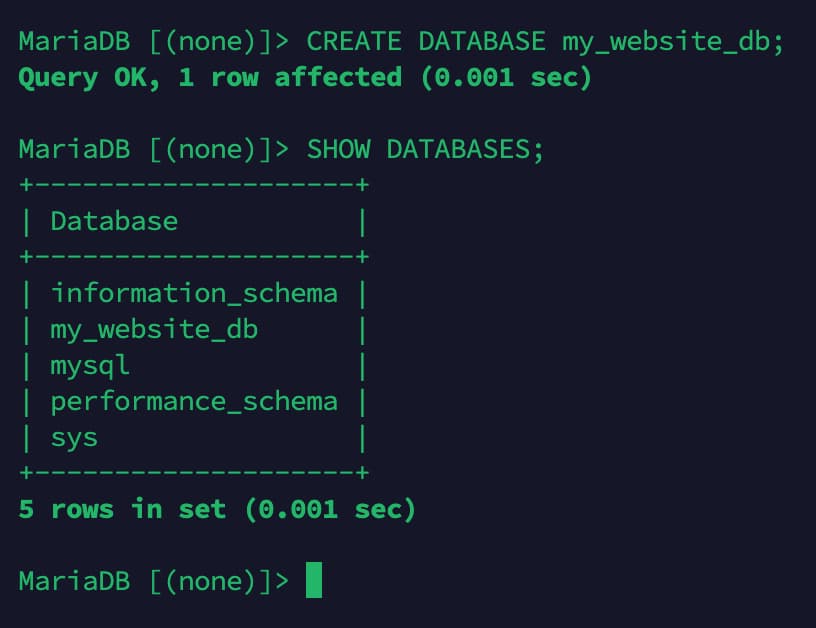This screenshot has height=628, width=816.
Task: Click the border line below Database header
Action: (x=194, y=257)
